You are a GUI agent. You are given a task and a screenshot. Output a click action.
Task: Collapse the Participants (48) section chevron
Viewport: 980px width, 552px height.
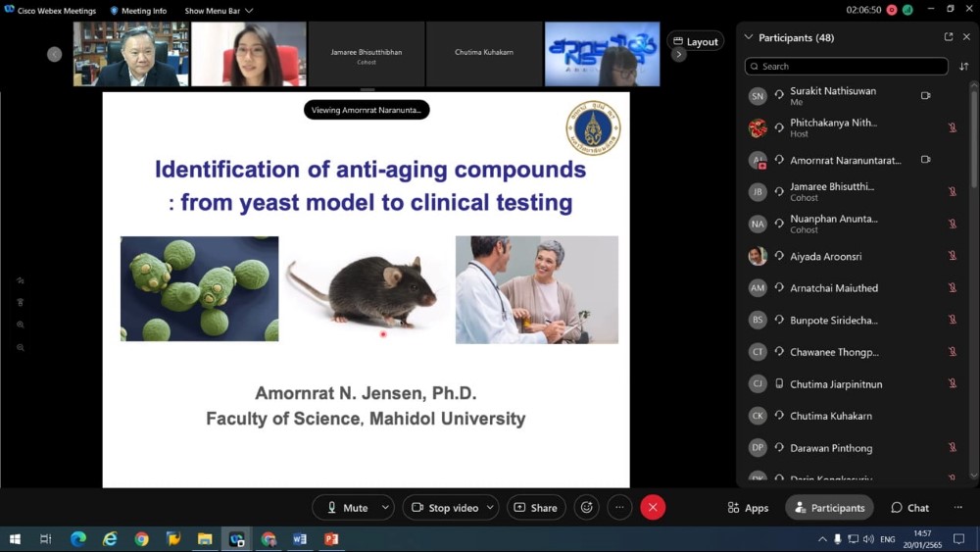pyautogui.click(x=750, y=37)
